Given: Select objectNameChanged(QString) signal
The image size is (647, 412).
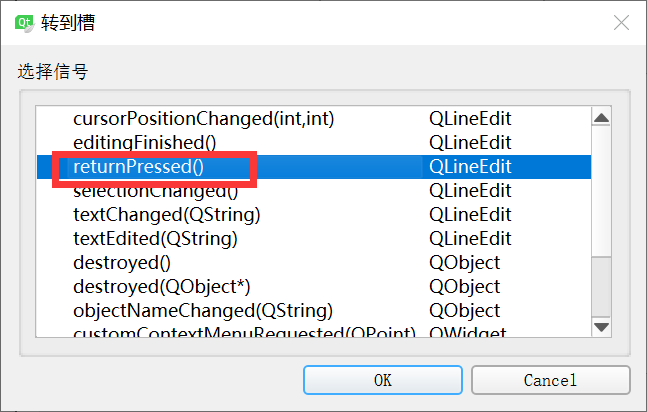Looking at the screenshot, I should pos(203,310).
